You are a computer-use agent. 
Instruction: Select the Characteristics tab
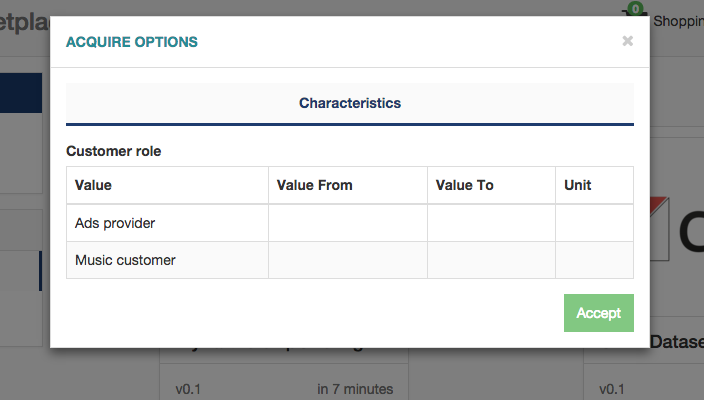[x=350, y=103]
